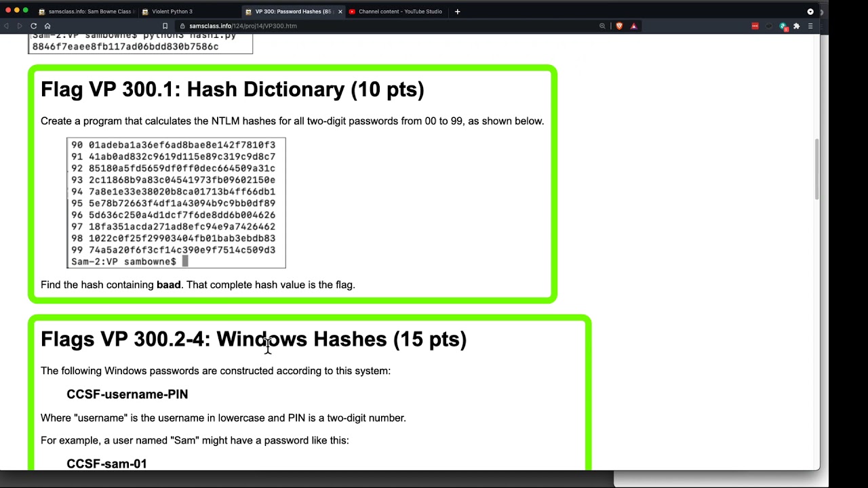Open the teal extension with the notification badge
The height and width of the screenshot is (488, 868).
783,26
